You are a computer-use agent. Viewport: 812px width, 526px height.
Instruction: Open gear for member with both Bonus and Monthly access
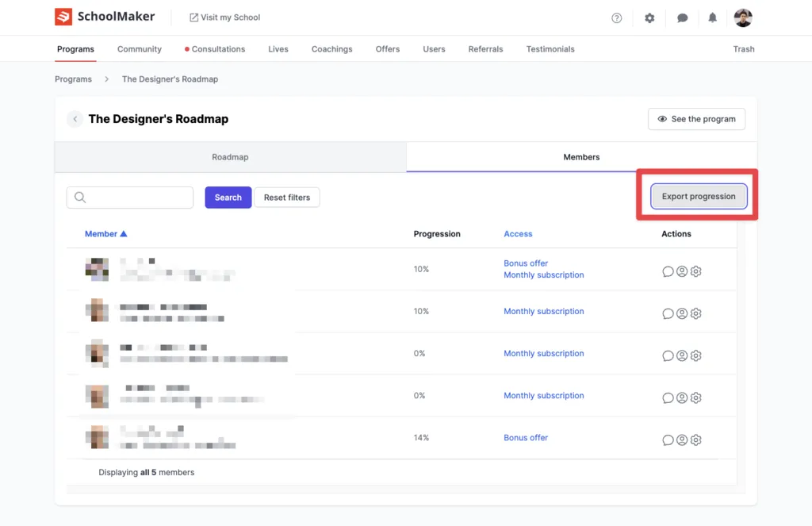[696, 271]
